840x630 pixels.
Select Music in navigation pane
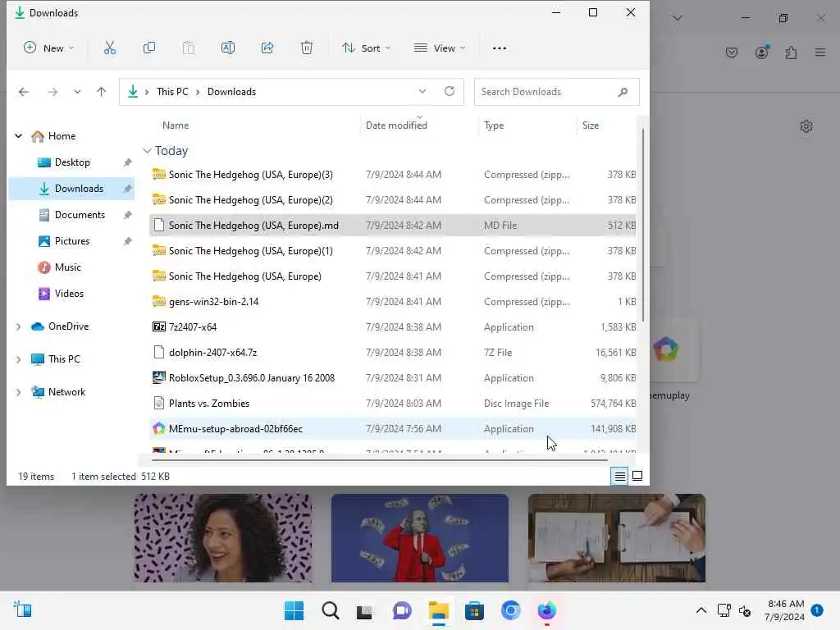tap(71, 267)
